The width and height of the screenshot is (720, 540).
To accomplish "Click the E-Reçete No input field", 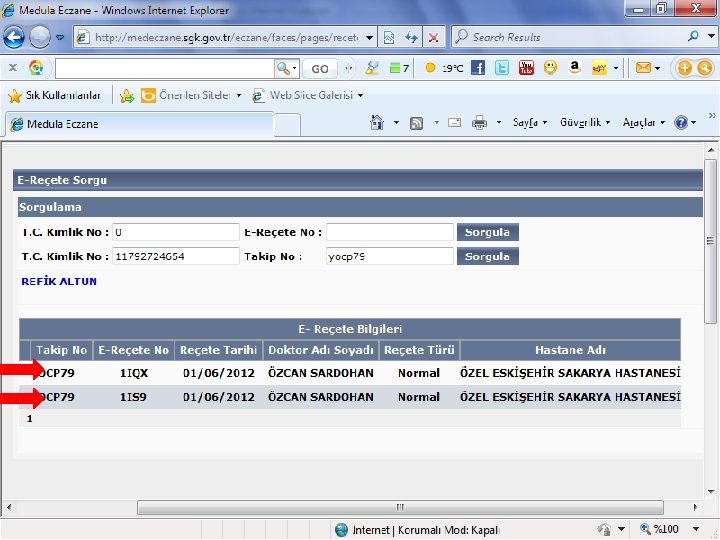I will (x=390, y=232).
